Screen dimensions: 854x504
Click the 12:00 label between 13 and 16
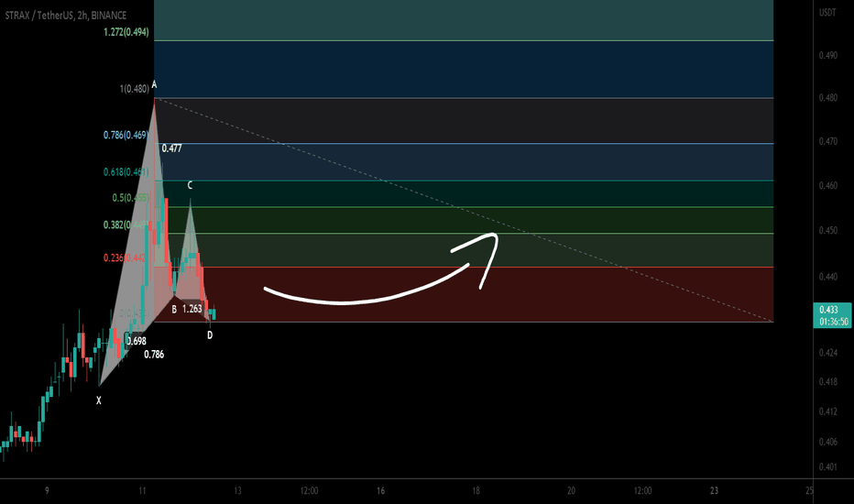click(310, 491)
